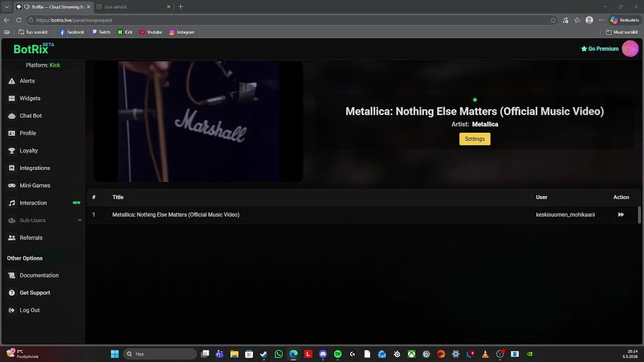Open the Facebook bookmark

(72, 32)
